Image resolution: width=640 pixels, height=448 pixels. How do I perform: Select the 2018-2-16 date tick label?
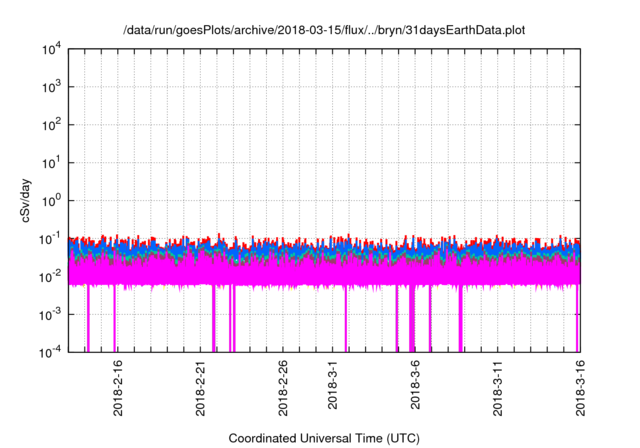click(x=118, y=388)
